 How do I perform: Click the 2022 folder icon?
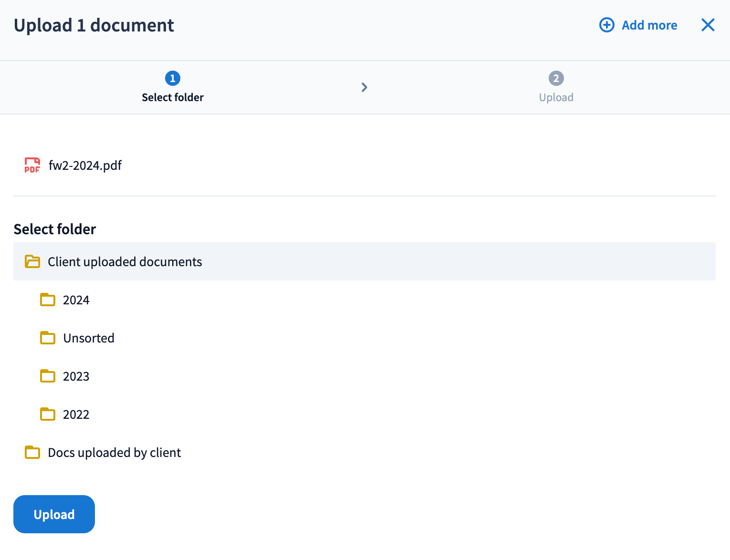[48, 414]
